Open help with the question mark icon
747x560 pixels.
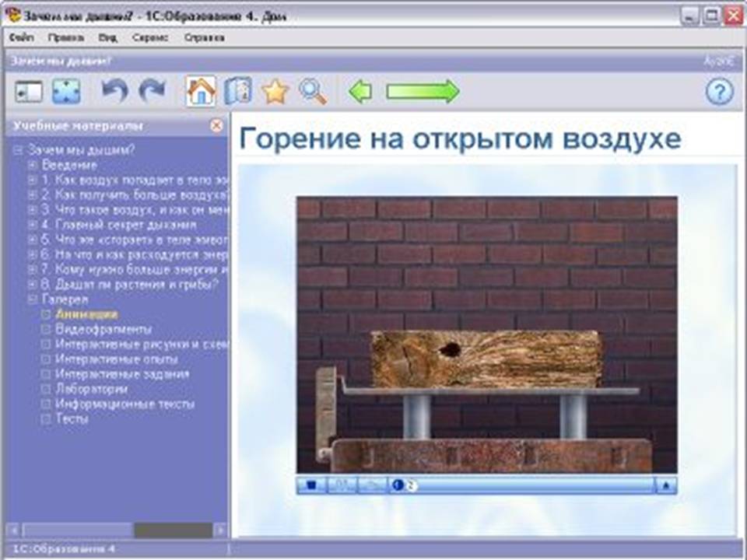click(x=720, y=92)
